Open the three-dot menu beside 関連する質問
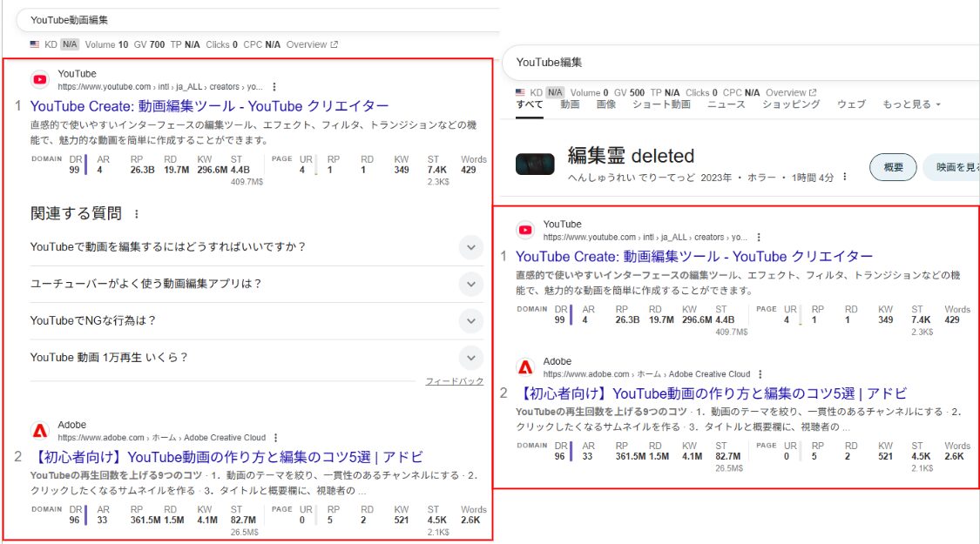The image size is (980, 544). [136, 214]
